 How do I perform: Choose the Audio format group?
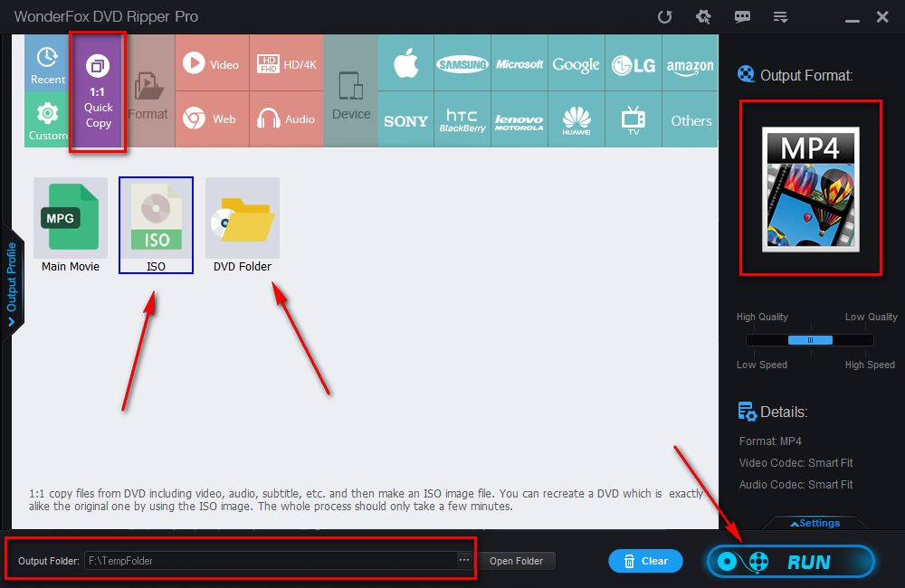click(286, 119)
